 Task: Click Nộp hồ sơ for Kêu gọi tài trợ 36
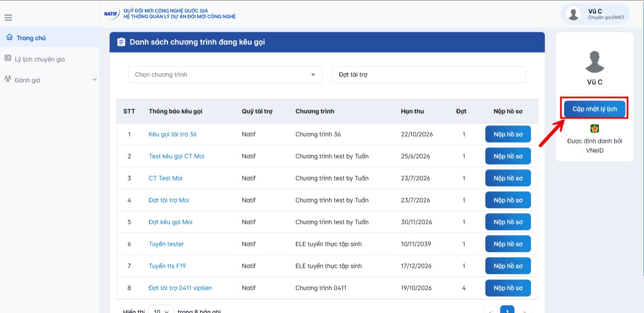click(x=508, y=134)
